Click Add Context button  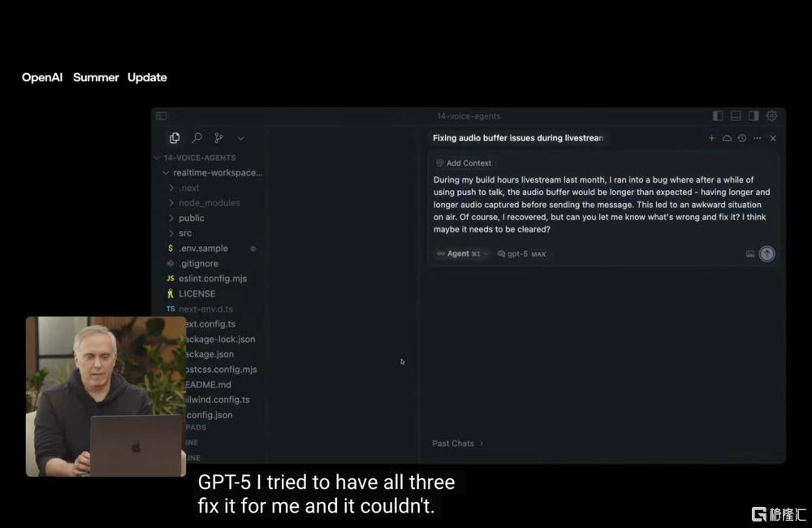point(464,163)
